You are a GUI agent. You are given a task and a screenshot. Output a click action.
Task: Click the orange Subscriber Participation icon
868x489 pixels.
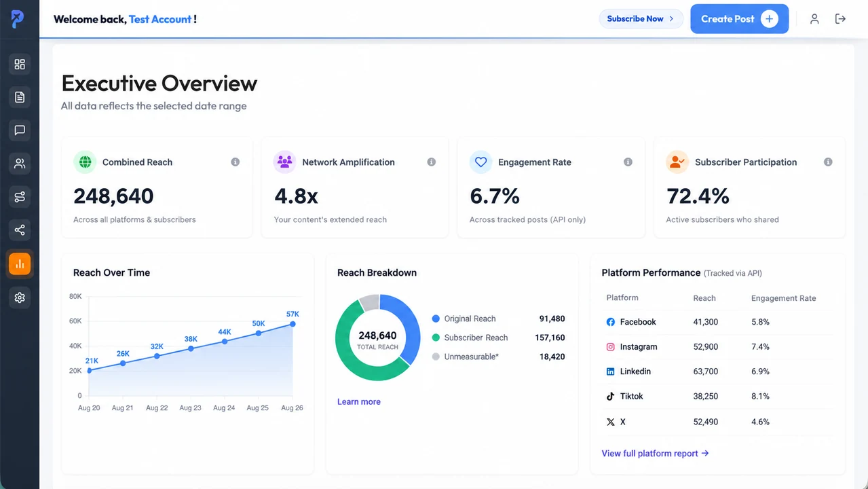pos(677,162)
